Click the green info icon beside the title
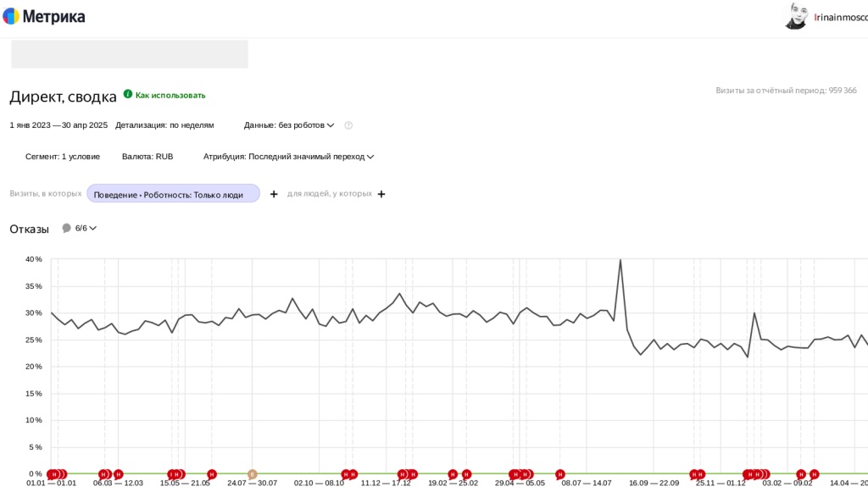 pyautogui.click(x=128, y=95)
